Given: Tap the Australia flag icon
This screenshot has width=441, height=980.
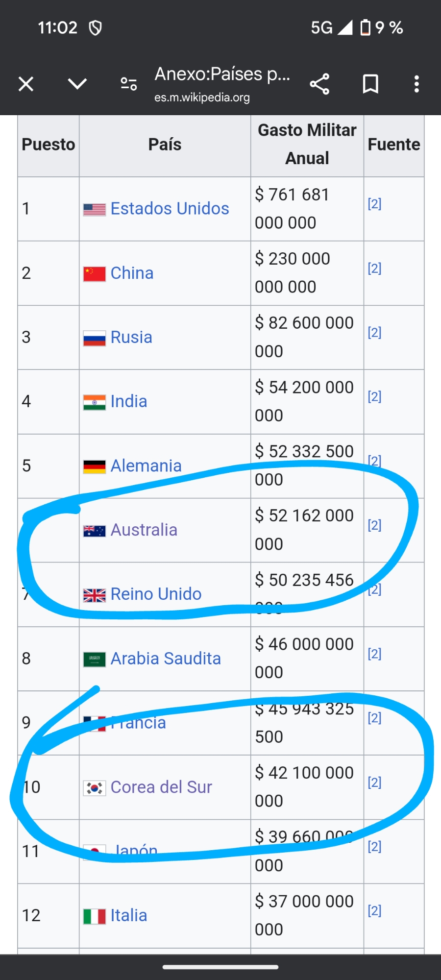Looking at the screenshot, I should 94,531.
